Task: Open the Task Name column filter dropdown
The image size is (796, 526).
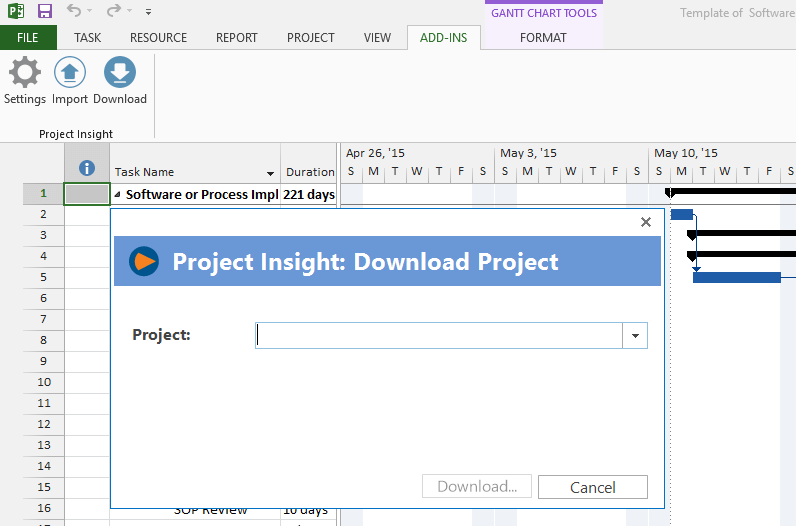Action: [270, 173]
